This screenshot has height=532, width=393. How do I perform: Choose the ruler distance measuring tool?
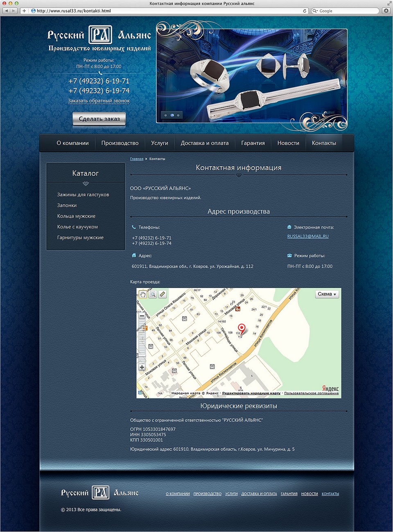[x=162, y=294]
